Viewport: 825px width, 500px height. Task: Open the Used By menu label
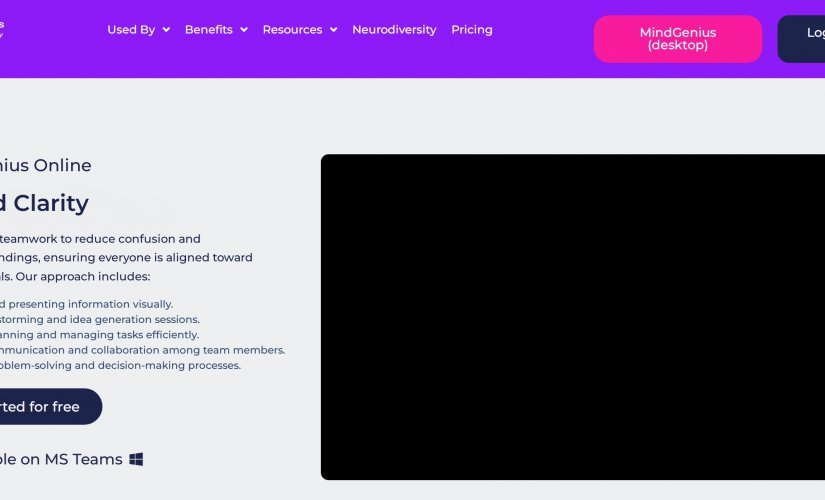click(131, 29)
